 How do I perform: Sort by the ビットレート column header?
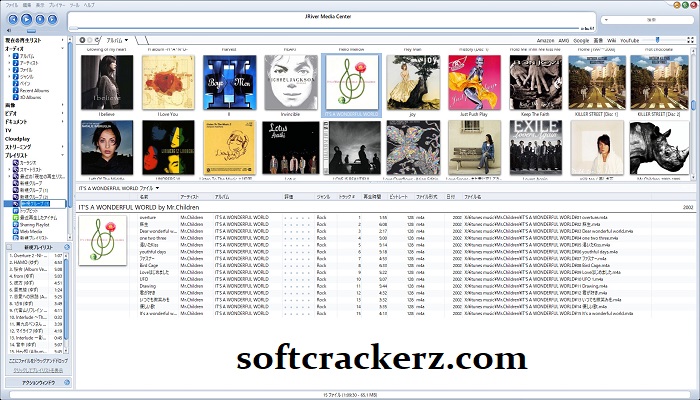tap(398, 197)
